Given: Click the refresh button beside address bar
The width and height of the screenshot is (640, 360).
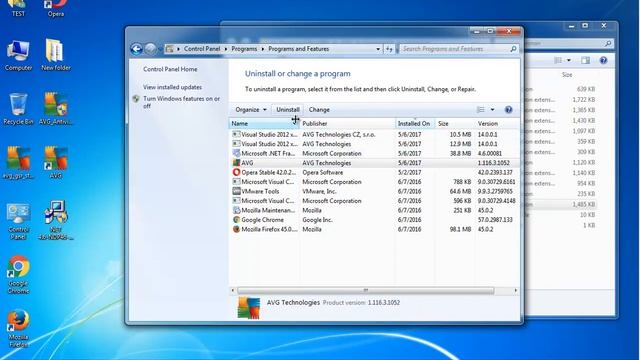Looking at the screenshot, I should (389, 49).
